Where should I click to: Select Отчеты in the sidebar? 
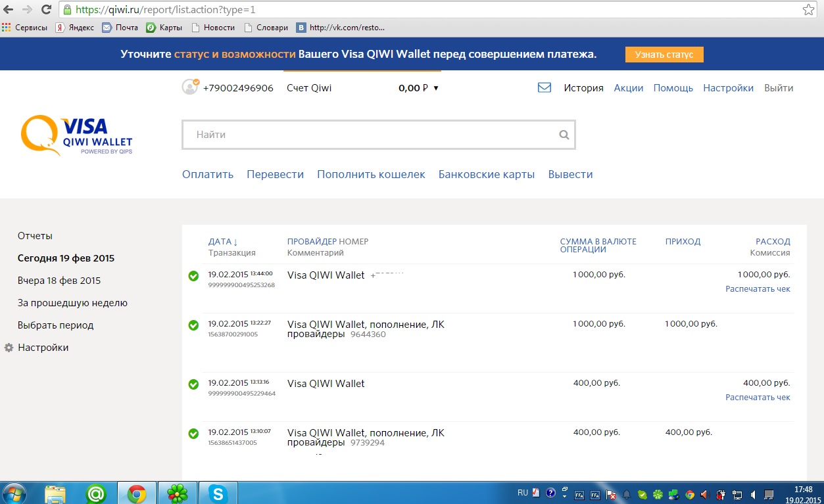coord(35,236)
